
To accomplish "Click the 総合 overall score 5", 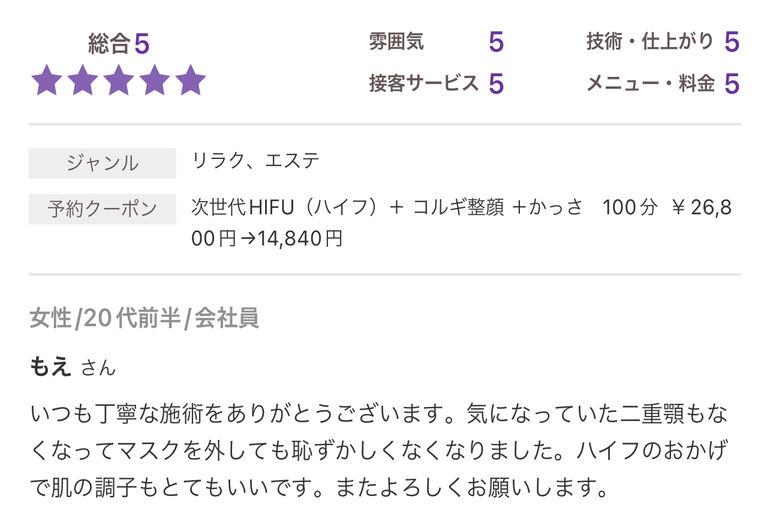I will click(142, 44).
